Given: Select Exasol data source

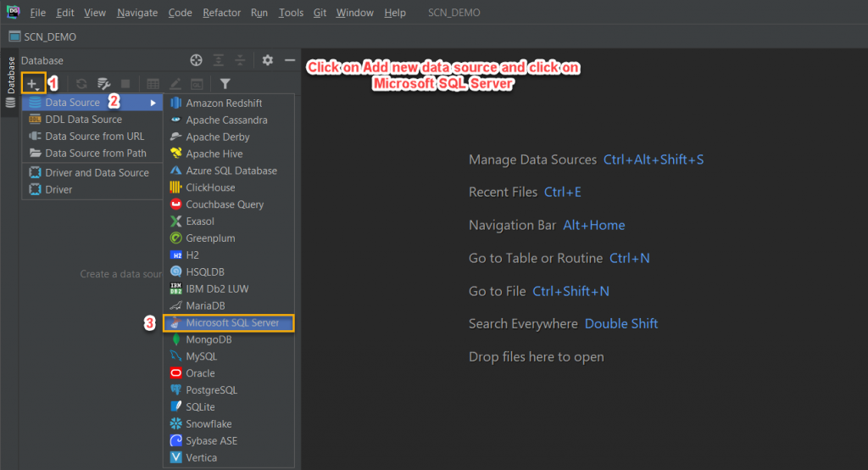Looking at the screenshot, I should coord(229,221).
